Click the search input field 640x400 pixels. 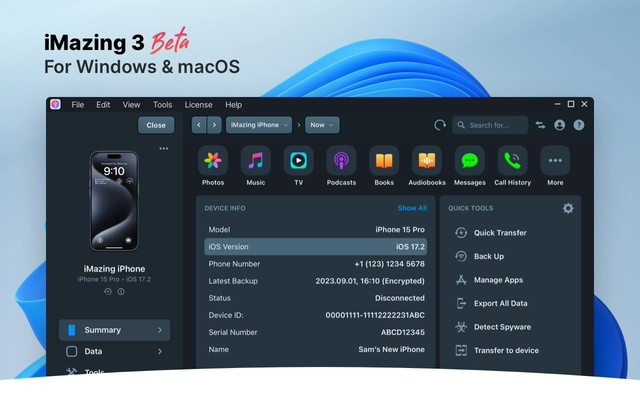tap(490, 125)
